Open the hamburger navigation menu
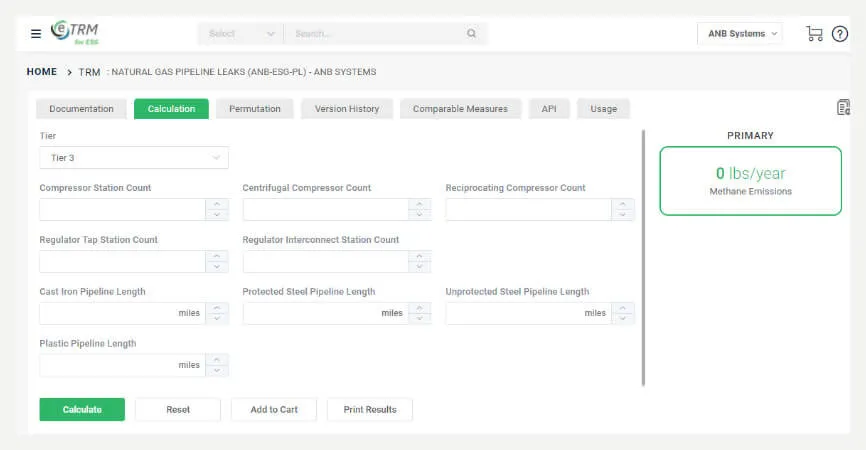866x450 pixels. pyautogui.click(x=36, y=34)
